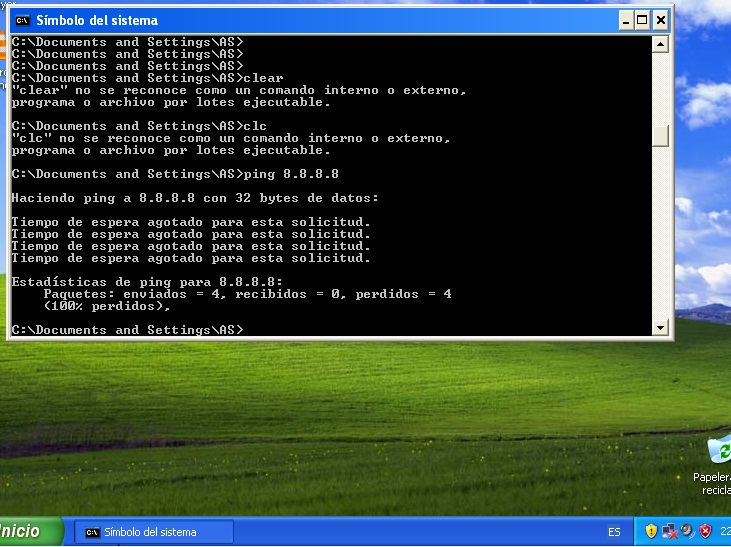Click 'Estadísticas de ping para 8.8.8.8:' line
This screenshot has height=547, width=731.
pos(147,282)
